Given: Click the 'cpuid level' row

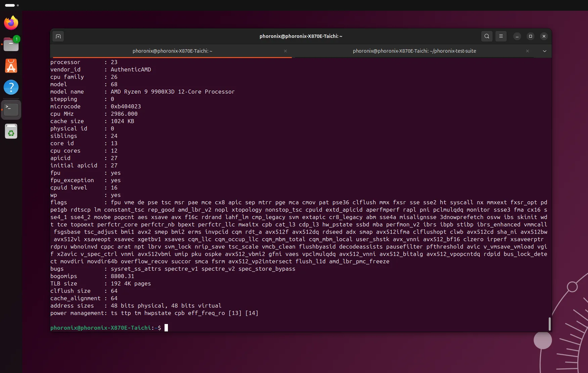Looking at the screenshot, I should pos(84,188).
